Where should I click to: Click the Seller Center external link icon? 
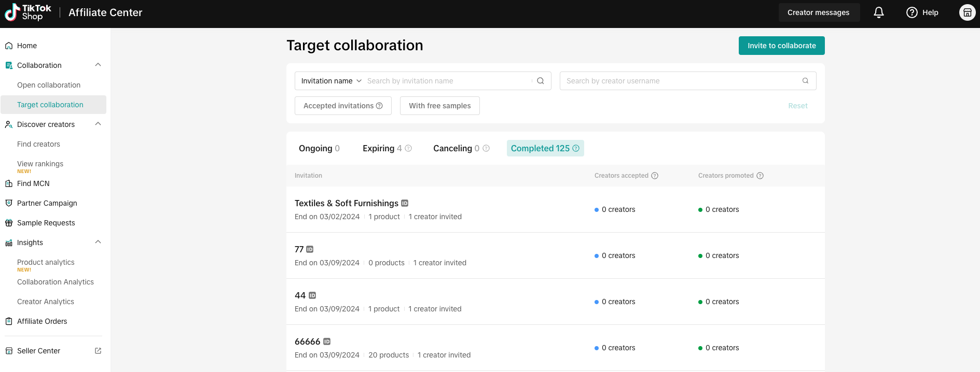(98, 351)
